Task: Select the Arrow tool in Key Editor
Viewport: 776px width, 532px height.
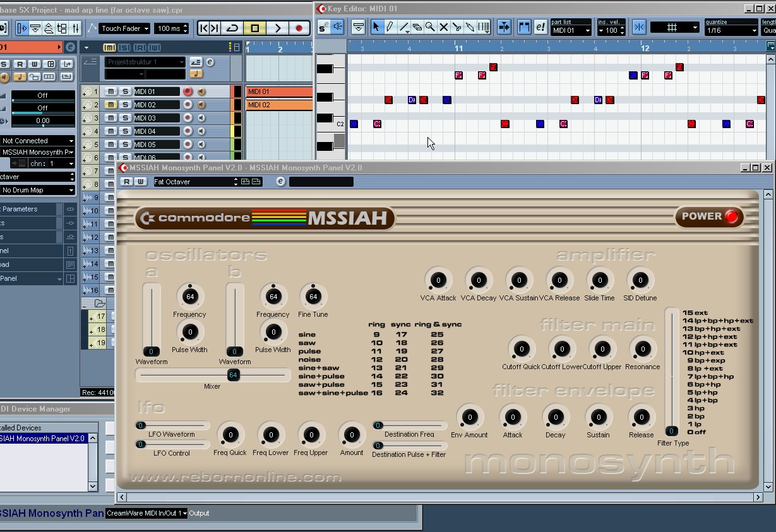Action: pos(376,27)
